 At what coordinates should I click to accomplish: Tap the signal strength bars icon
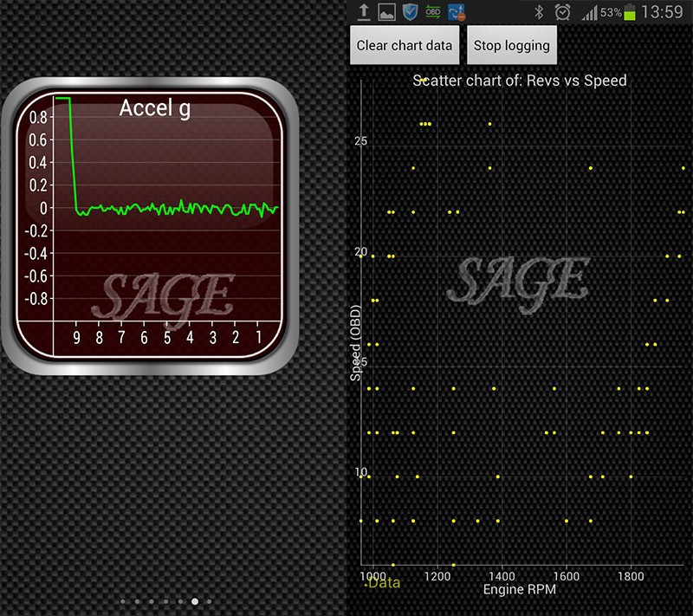point(590,12)
